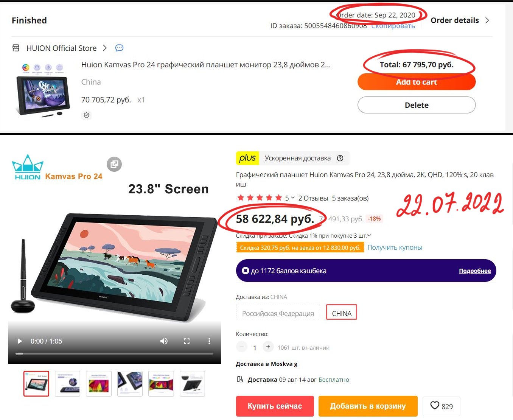Click the video progress bar

(x=114, y=354)
